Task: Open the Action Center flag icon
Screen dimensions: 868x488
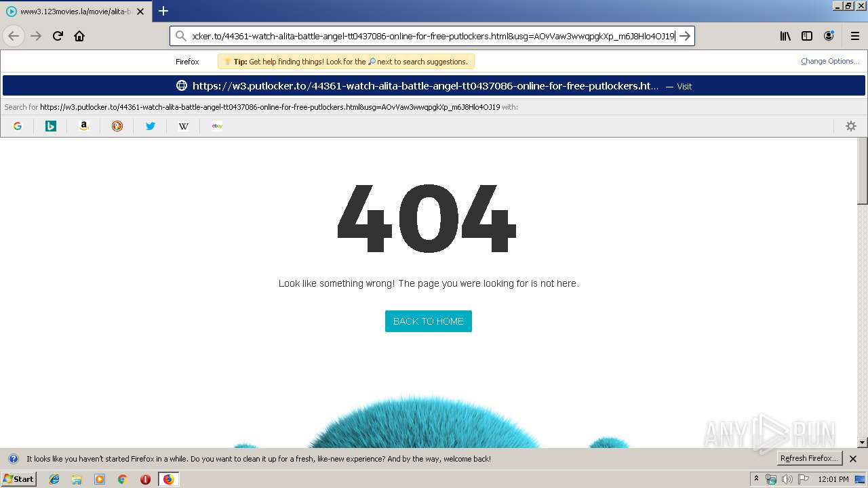Action: 804,479
